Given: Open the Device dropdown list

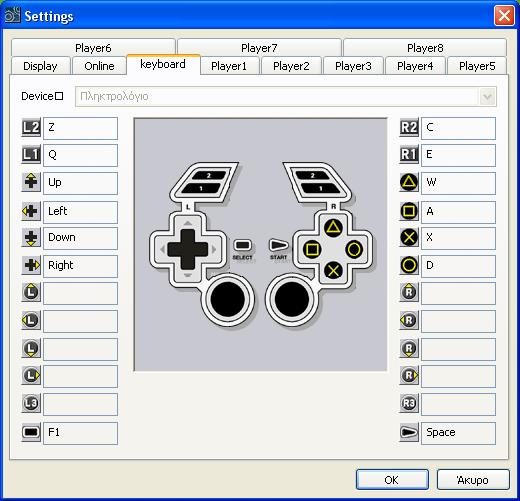Looking at the screenshot, I should point(487,97).
